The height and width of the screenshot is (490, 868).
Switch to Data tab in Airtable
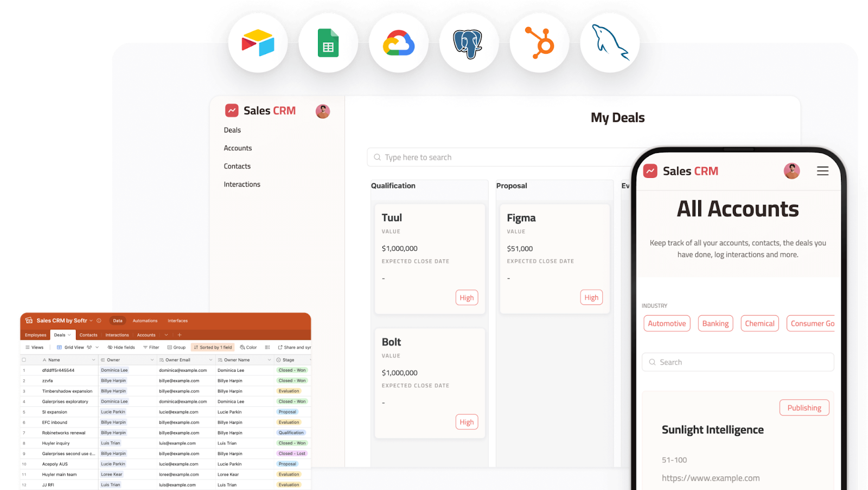[118, 321]
